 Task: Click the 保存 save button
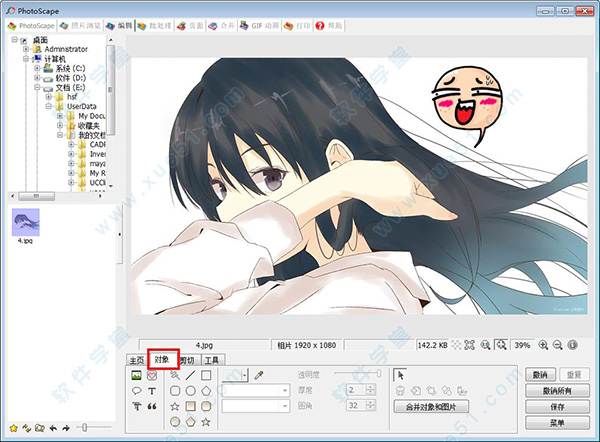click(x=557, y=407)
